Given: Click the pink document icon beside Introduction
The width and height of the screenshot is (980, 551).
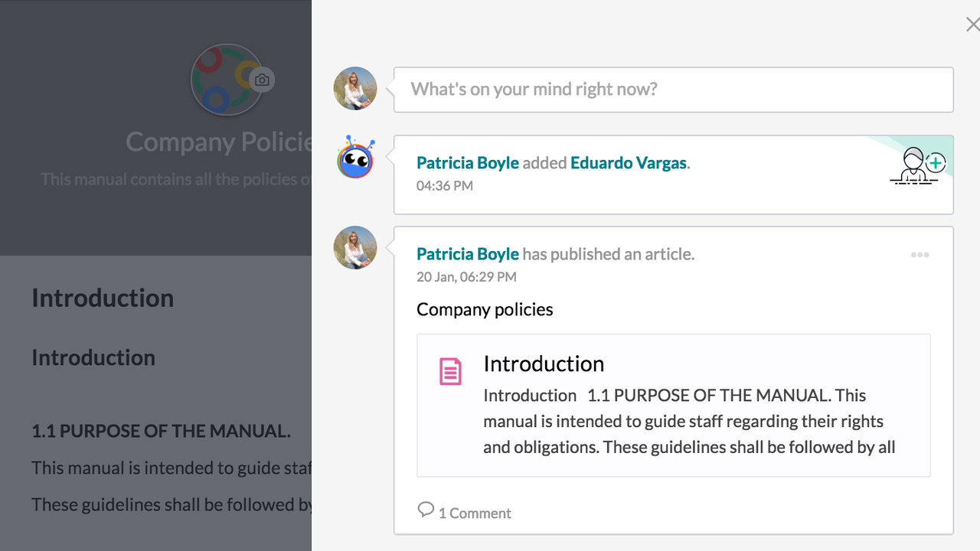Looking at the screenshot, I should (450, 371).
